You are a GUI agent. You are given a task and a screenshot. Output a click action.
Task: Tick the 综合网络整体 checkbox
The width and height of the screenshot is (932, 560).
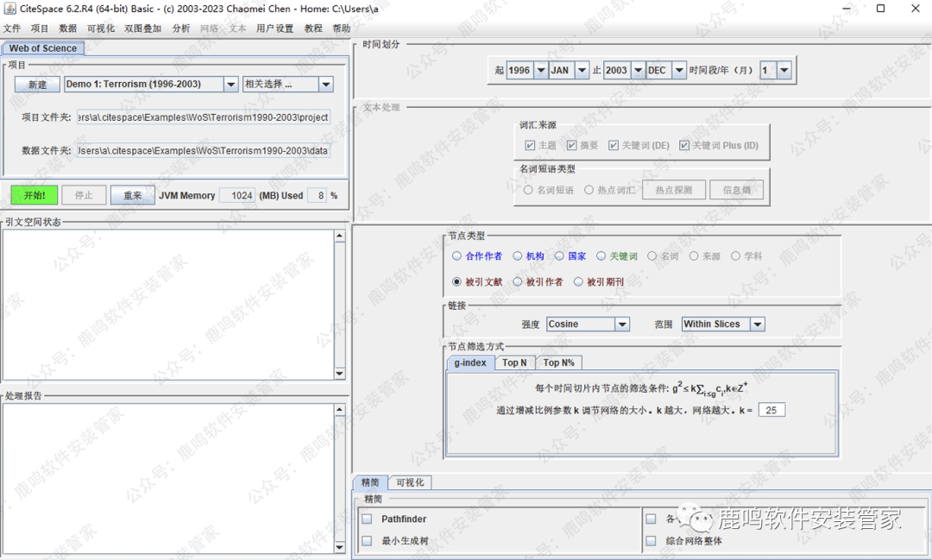[x=652, y=541]
